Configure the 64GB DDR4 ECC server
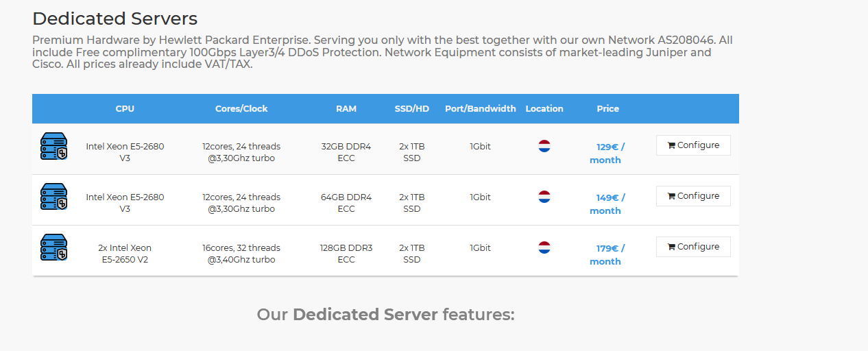The height and width of the screenshot is (351, 868). point(693,196)
